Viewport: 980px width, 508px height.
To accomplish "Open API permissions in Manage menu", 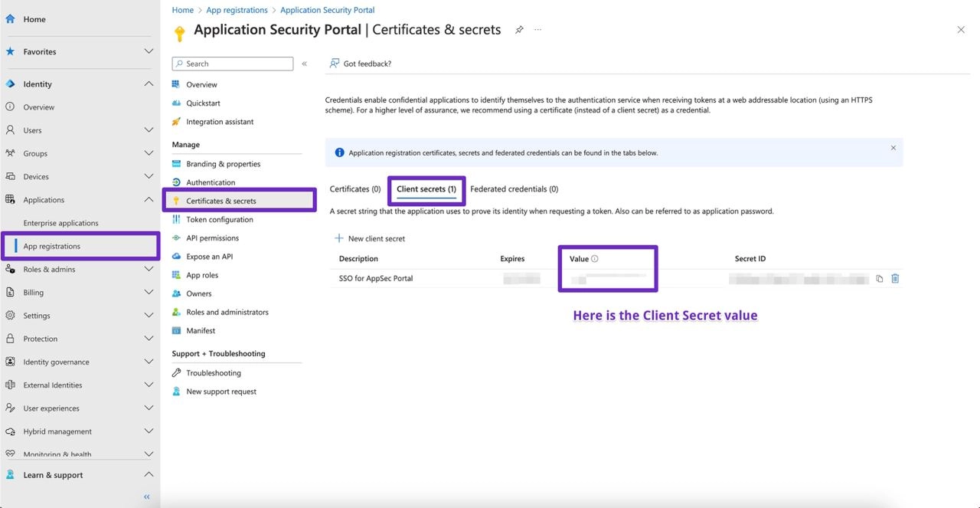I will point(212,238).
